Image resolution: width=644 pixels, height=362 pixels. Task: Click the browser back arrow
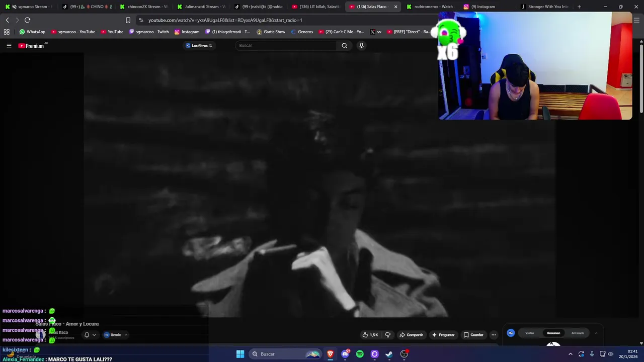(x=7, y=20)
